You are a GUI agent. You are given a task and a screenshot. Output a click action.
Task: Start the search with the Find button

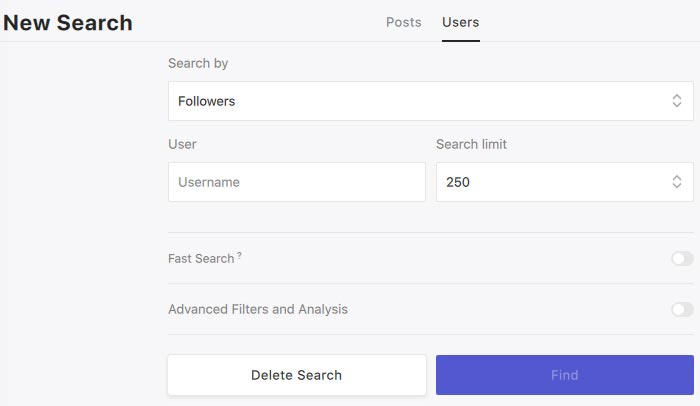[565, 375]
